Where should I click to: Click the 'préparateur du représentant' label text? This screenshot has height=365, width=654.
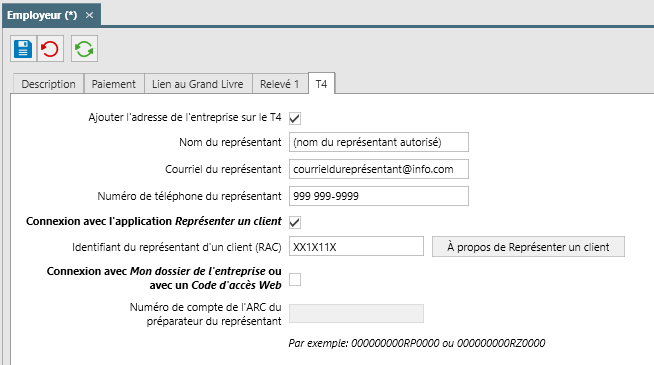coord(214,321)
